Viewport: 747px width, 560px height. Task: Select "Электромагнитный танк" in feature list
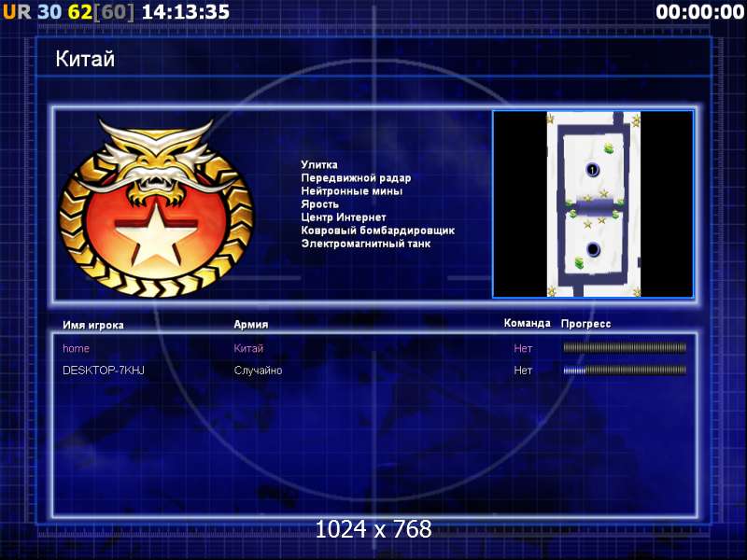coord(365,244)
